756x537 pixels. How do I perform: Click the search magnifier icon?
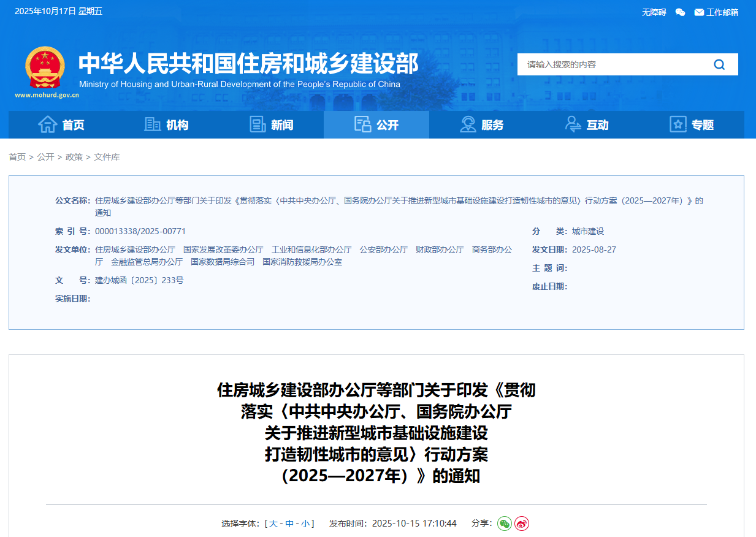(718, 64)
